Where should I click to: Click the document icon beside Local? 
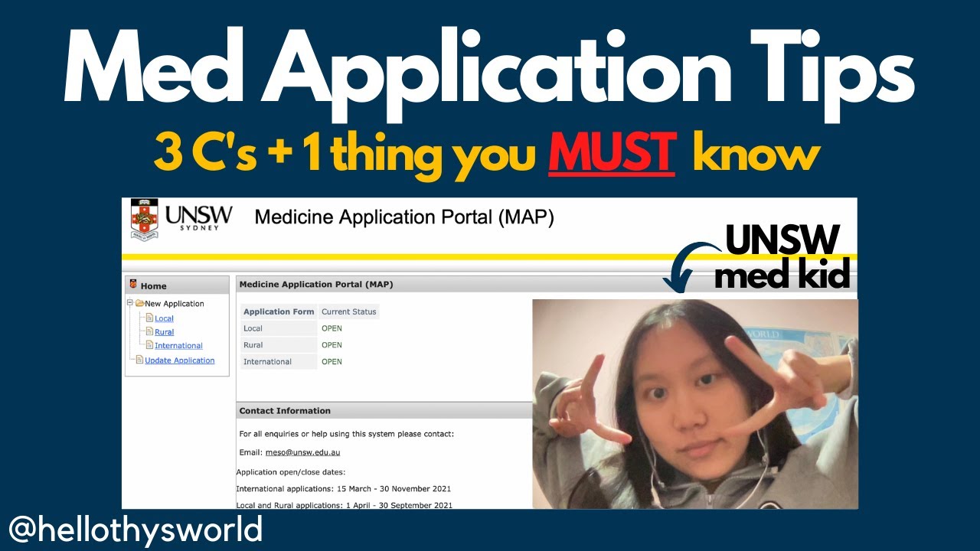[x=149, y=318]
